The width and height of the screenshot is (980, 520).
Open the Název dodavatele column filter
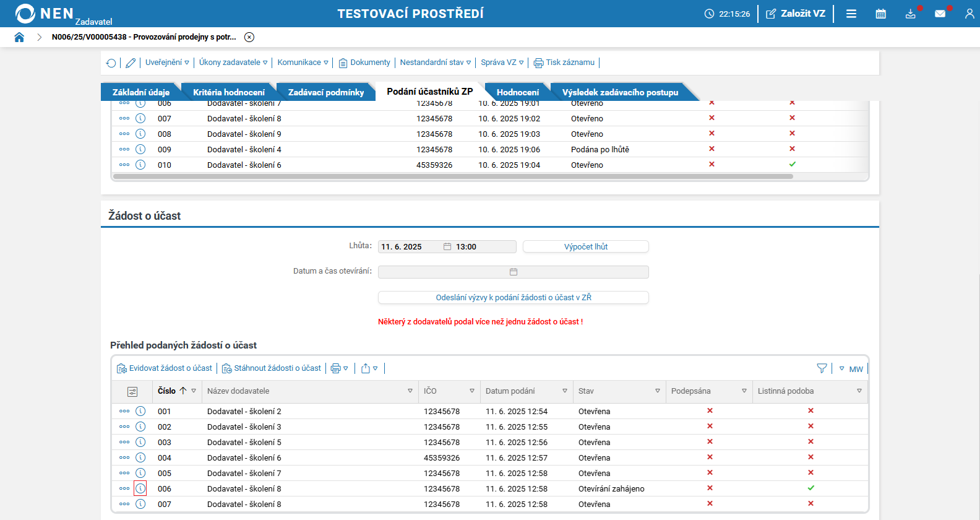point(410,391)
